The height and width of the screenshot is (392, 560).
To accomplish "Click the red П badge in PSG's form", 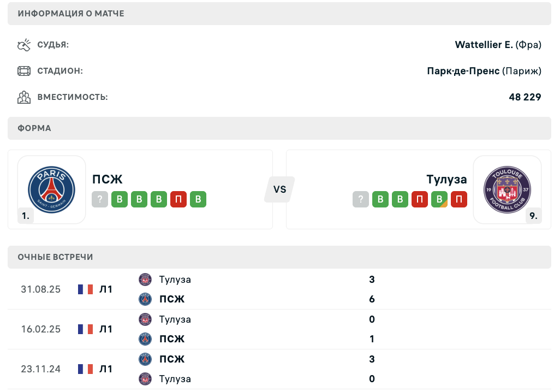I will click(178, 199).
